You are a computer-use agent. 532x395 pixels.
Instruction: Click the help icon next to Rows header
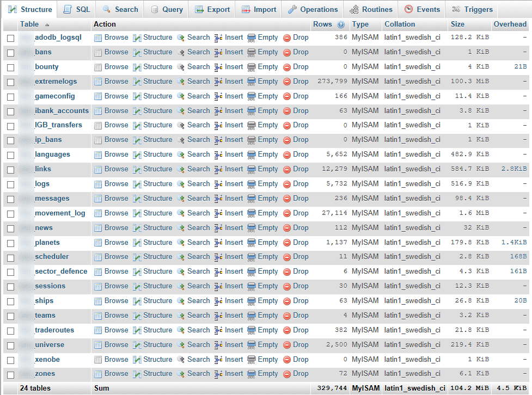[x=341, y=24]
